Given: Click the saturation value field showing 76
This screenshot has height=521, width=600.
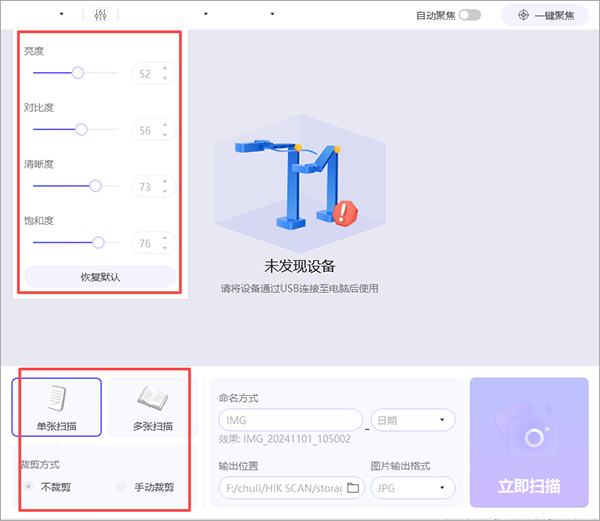Looking at the screenshot, I should [x=154, y=243].
